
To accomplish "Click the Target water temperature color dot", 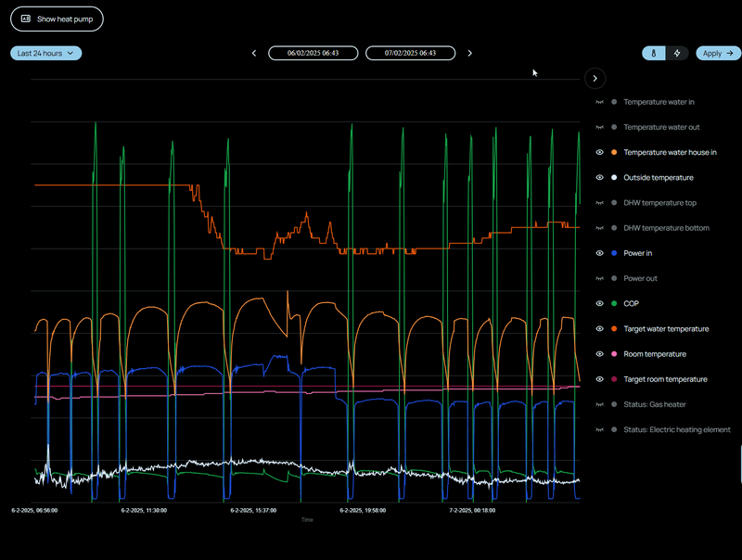I will point(614,329).
